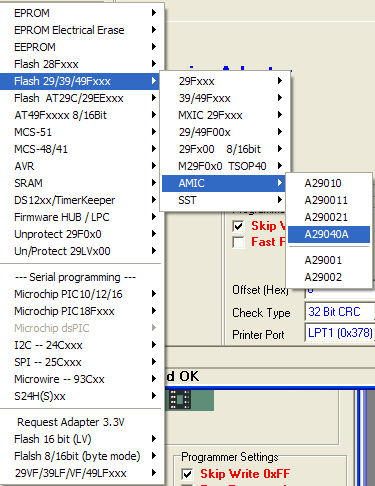Select the A29002 chip
Image resolution: width=375 pixels, height=486 pixels.
[329, 277]
